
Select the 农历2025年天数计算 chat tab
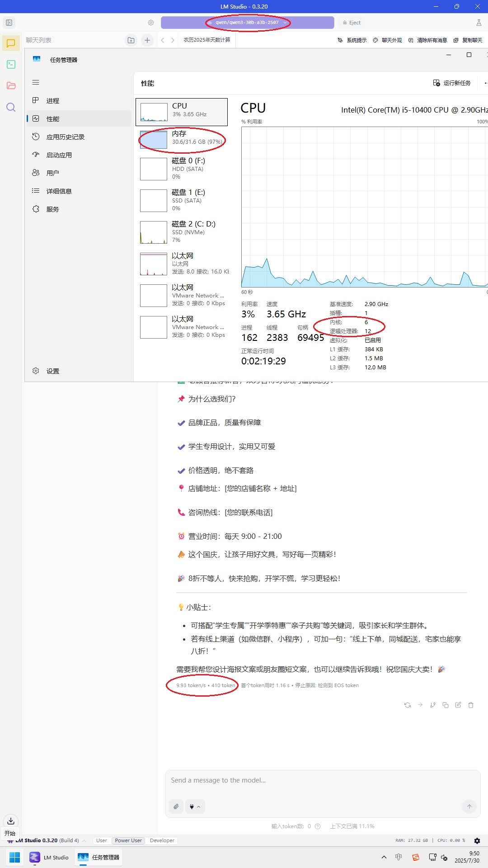(x=207, y=40)
